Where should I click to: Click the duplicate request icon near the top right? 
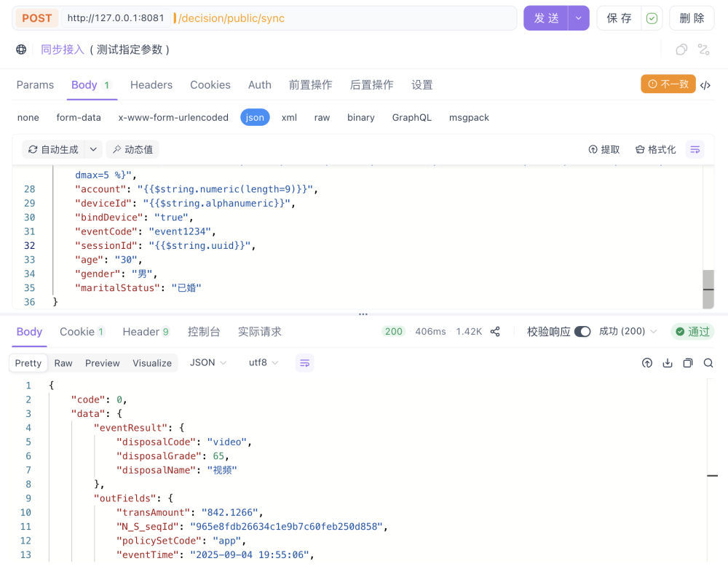681,49
